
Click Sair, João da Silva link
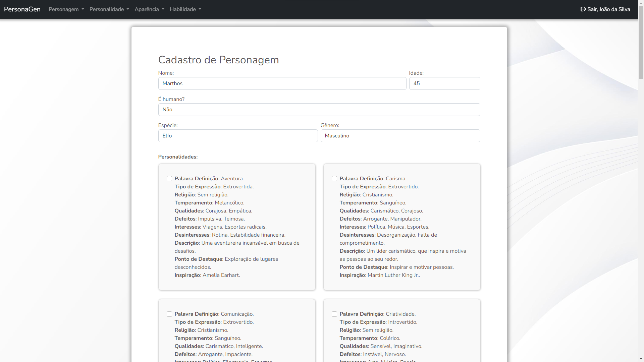(605, 9)
